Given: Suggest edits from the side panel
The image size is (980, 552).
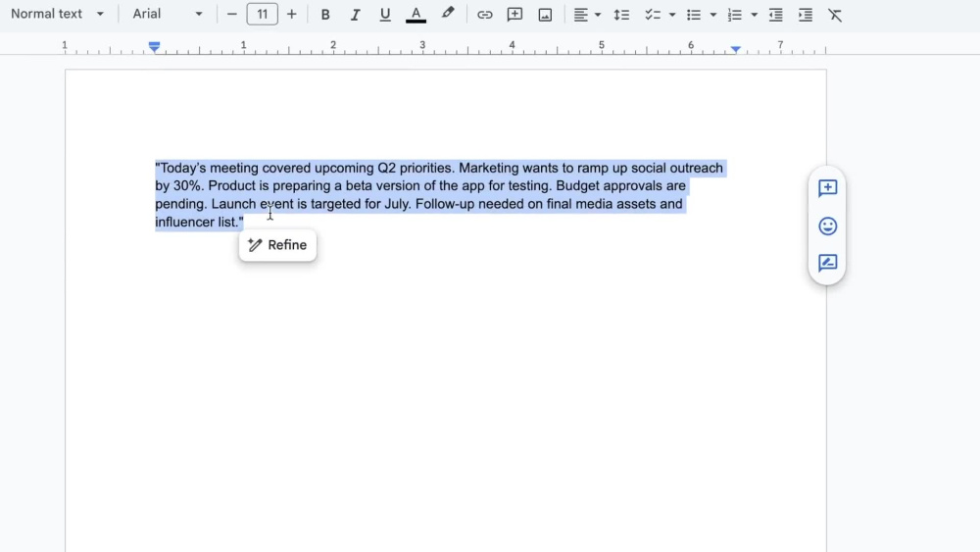Looking at the screenshot, I should tap(827, 263).
